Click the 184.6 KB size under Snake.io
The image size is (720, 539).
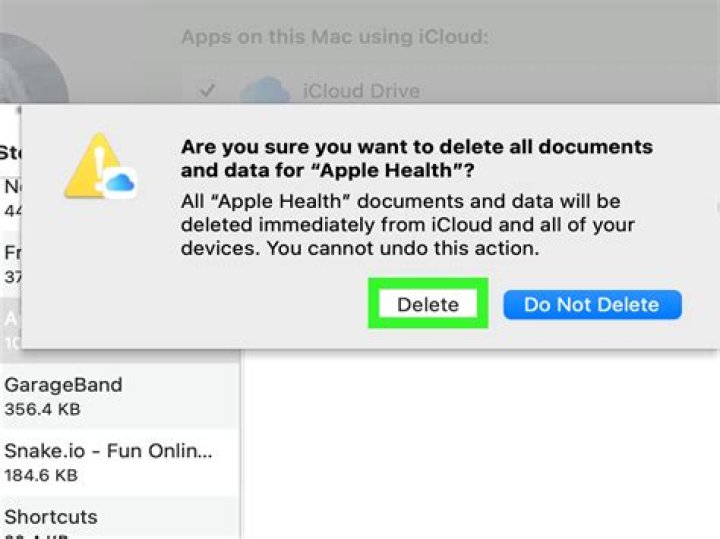coord(42,475)
